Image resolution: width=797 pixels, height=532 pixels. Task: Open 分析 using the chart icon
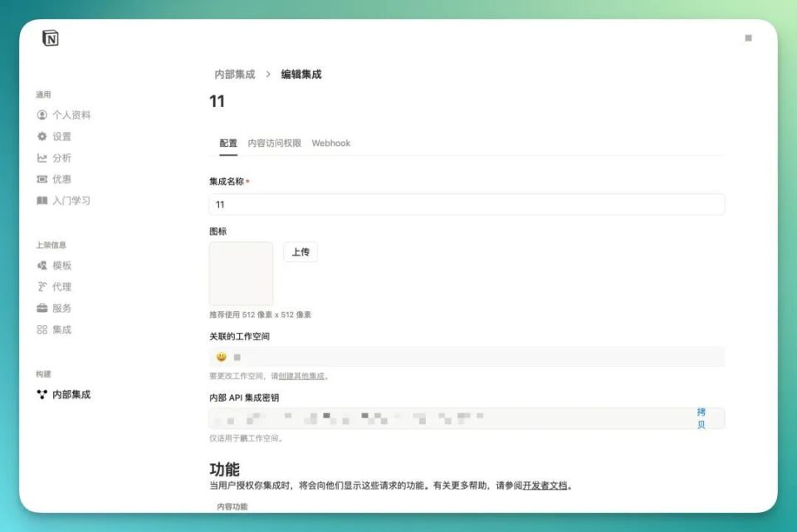(42, 158)
